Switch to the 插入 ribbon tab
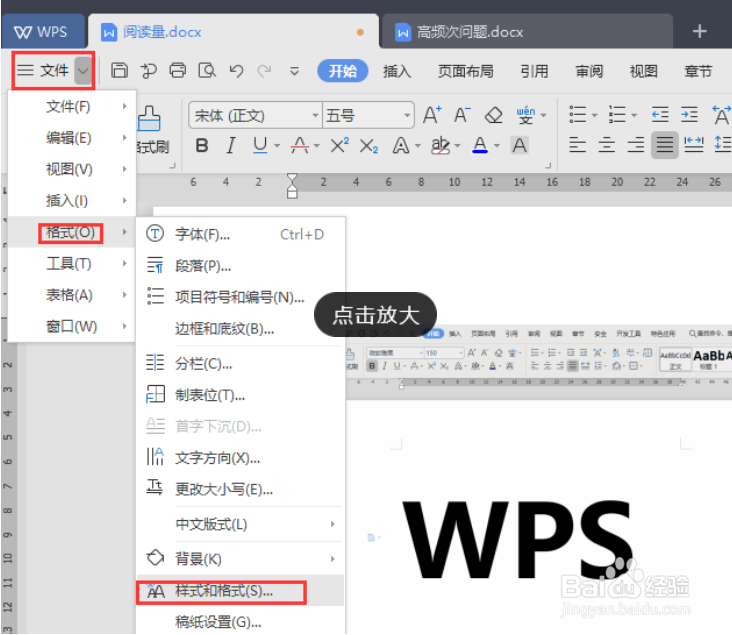 pyautogui.click(x=397, y=71)
